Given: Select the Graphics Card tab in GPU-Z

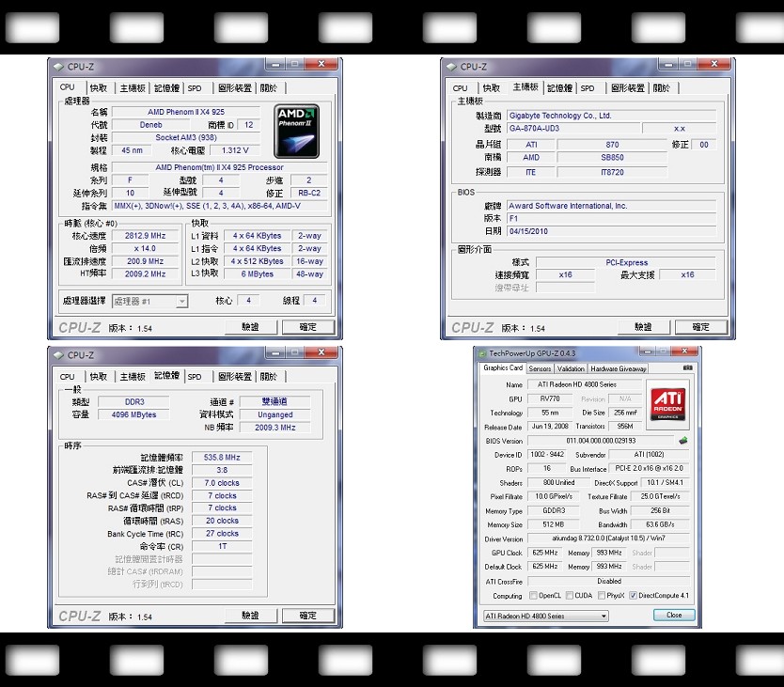Looking at the screenshot, I should (503, 367).
